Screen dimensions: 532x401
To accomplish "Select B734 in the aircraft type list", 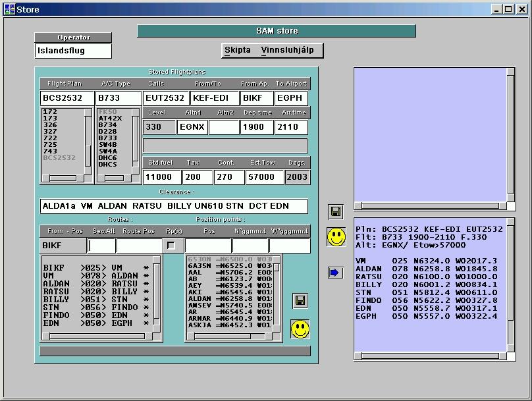I will 107,125.
